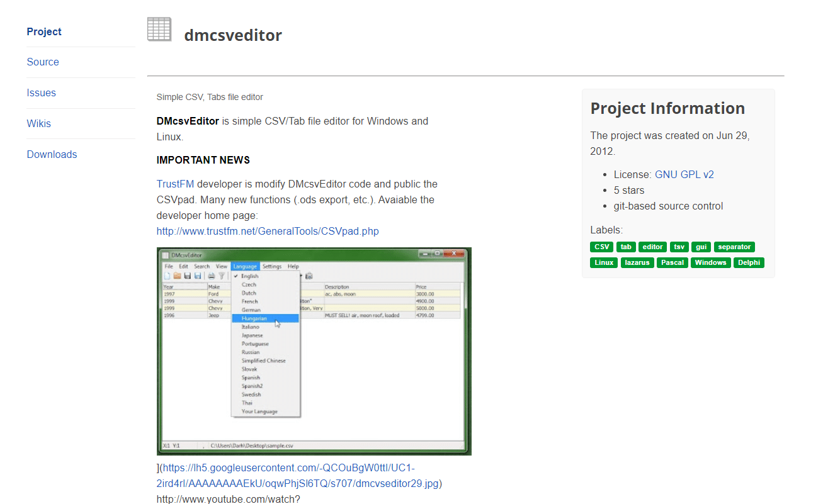Open the GNU GPL v2 license link

tap(684, 174)
